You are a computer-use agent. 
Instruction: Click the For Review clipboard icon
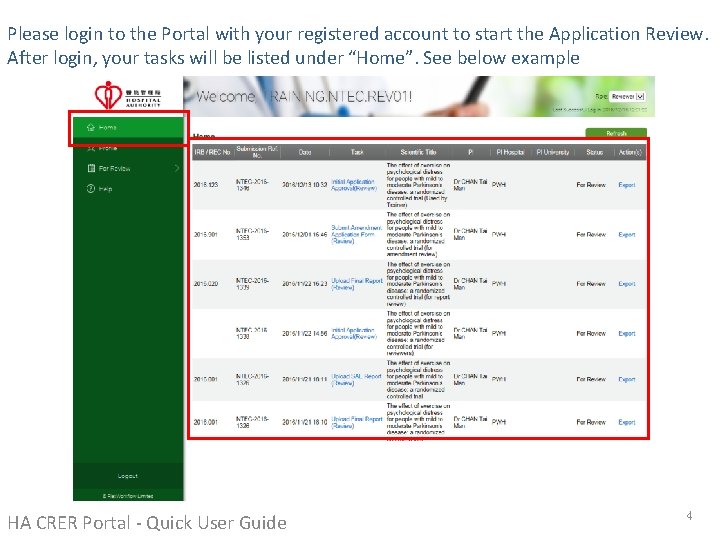(x=91, y=168)
